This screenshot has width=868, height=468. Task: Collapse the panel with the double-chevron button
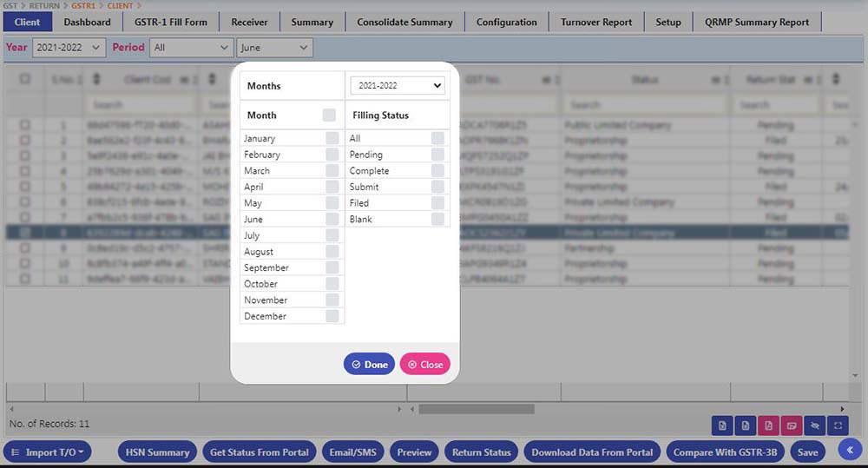click(850, 449)
